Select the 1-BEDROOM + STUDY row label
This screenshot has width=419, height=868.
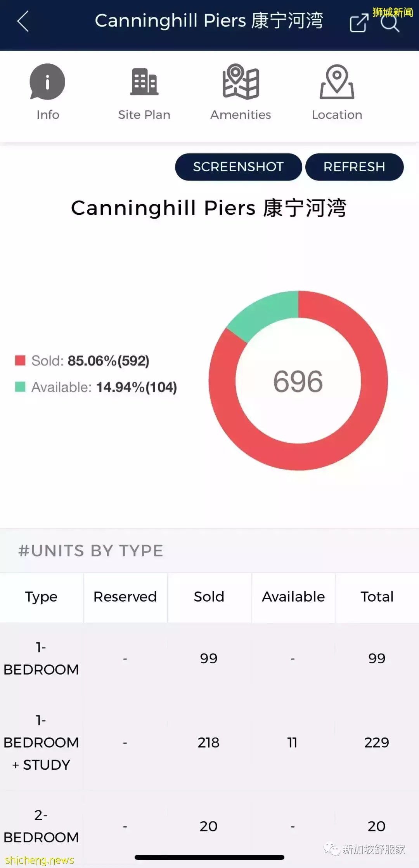(41, 742)
